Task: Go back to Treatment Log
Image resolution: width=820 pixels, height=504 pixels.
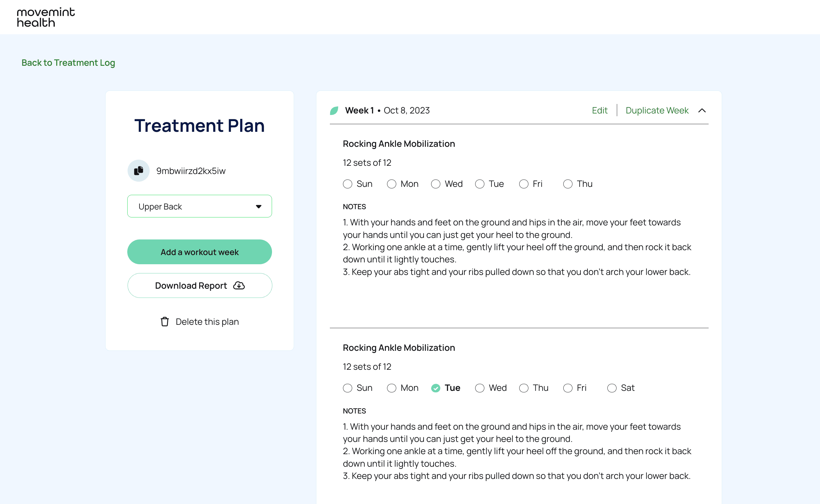Action: pyautogui.click(x=68, y=63)
